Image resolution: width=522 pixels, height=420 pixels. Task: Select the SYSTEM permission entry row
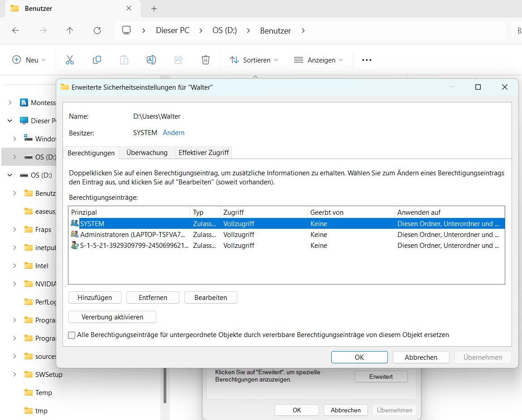click(x=286, y=223)
